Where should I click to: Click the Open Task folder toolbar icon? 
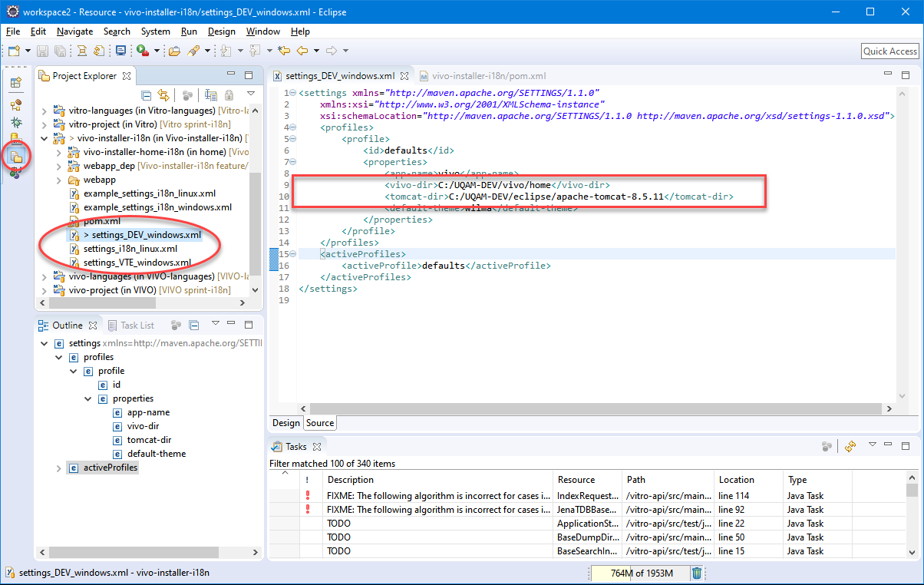tap(174, 51)
